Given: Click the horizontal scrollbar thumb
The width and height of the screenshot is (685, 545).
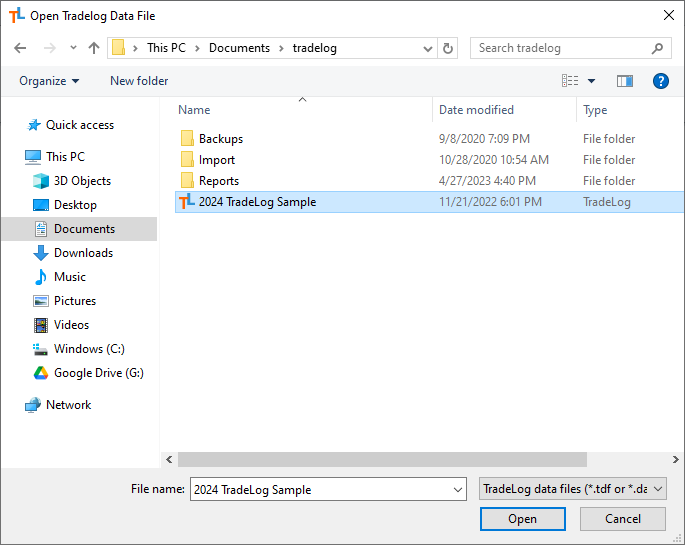Looking at the screenshot, I should pyautogui.click(x=382, y=459).
